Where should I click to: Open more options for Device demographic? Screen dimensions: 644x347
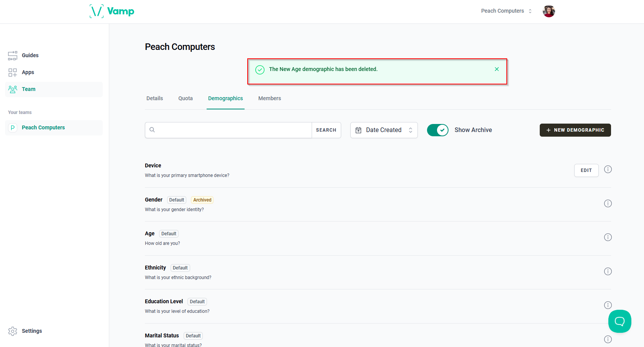coord(608,169)
